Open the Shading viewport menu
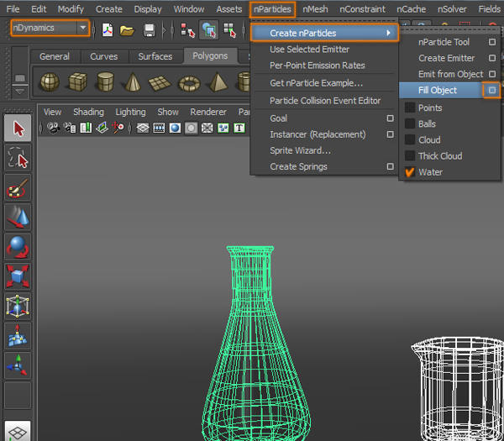The height and width of the screenshot is (441, 504). [88, 112]
